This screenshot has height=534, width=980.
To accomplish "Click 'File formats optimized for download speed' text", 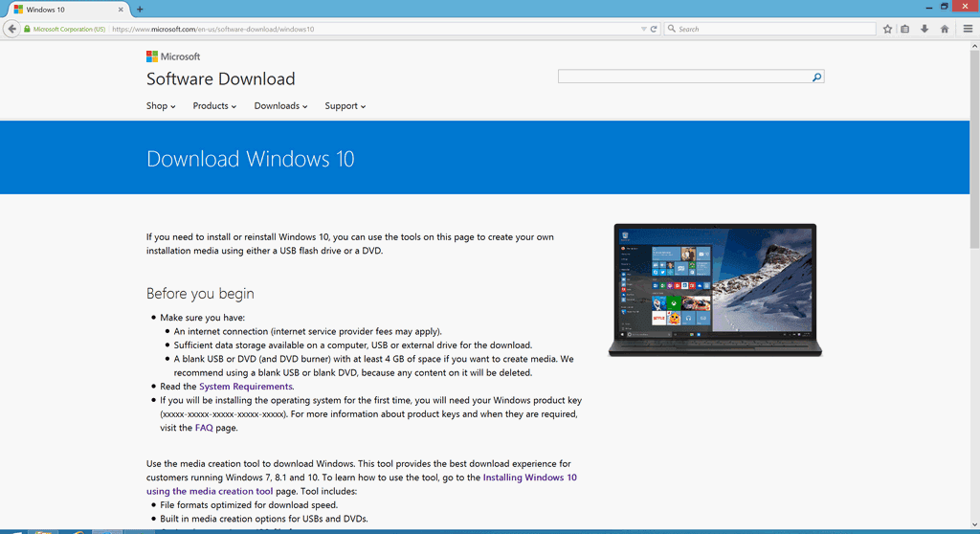I will pos(249,504).
